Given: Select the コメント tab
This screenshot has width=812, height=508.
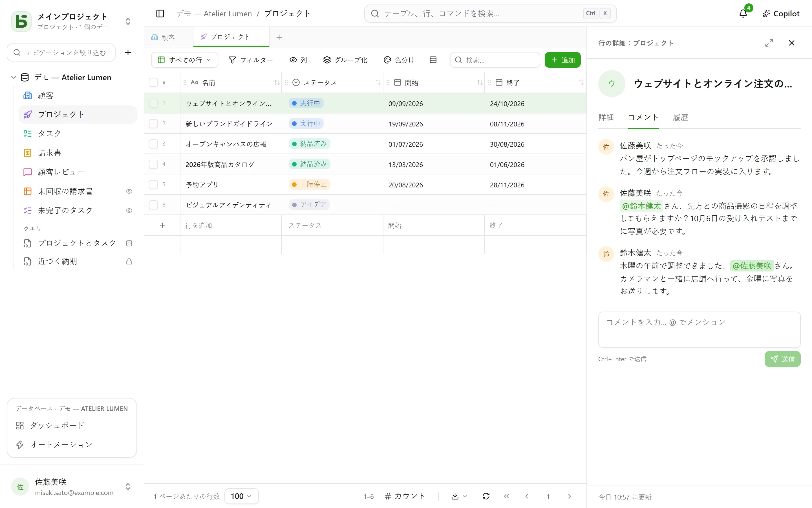Looking at the screenshot, I should click(643, 117).
